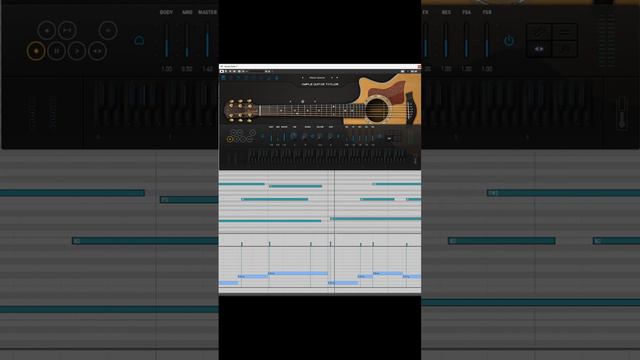
Task: Click the lane marker nearest the playhead
Action: [331, 244]
